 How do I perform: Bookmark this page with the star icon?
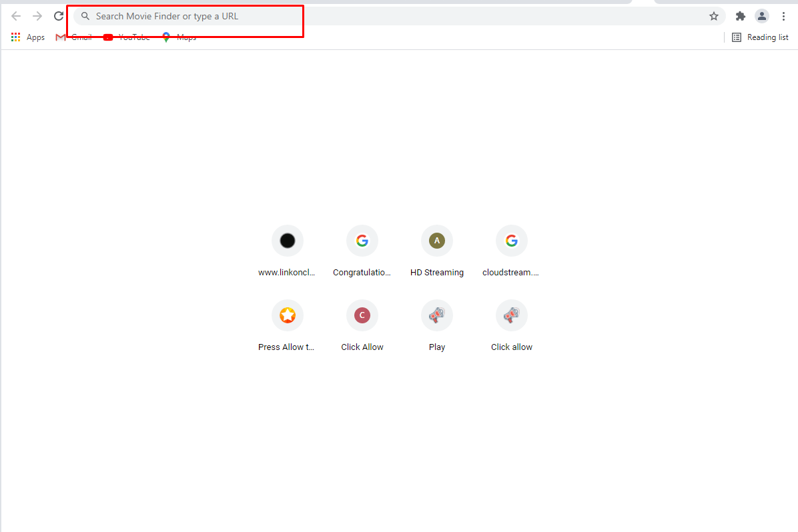[714, 15]
